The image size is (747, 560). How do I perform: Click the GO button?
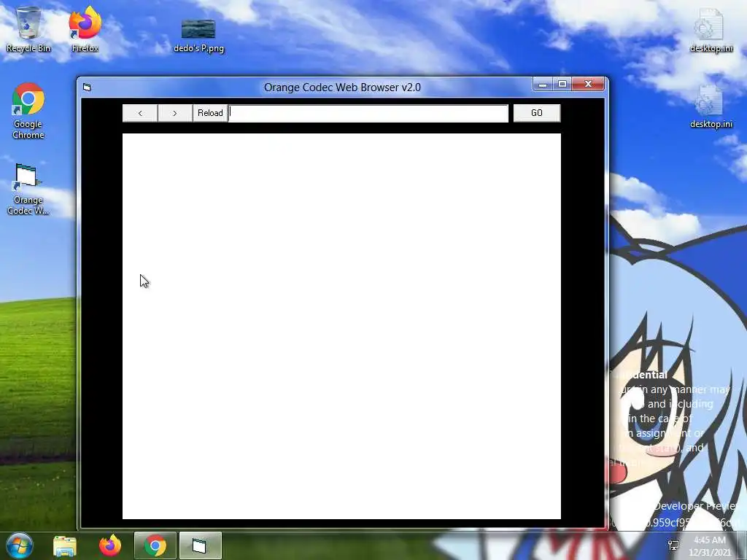536,113
